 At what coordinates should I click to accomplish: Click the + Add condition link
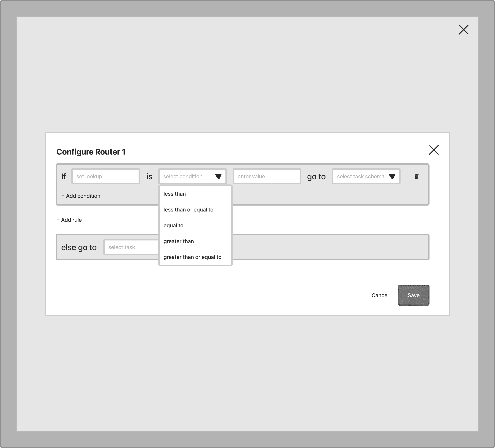(81, 196)
